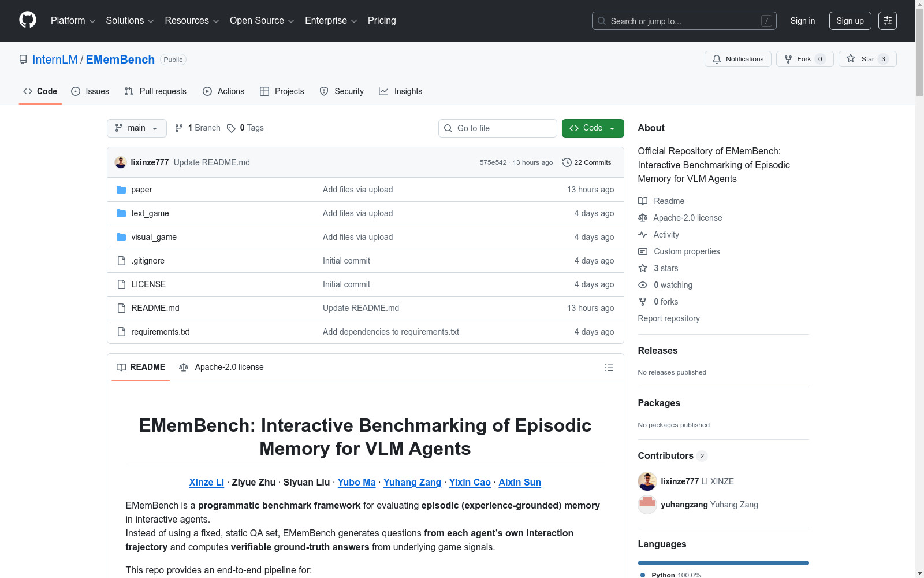Open the paper folder
The image size is (924, 578).
point(141,190)
